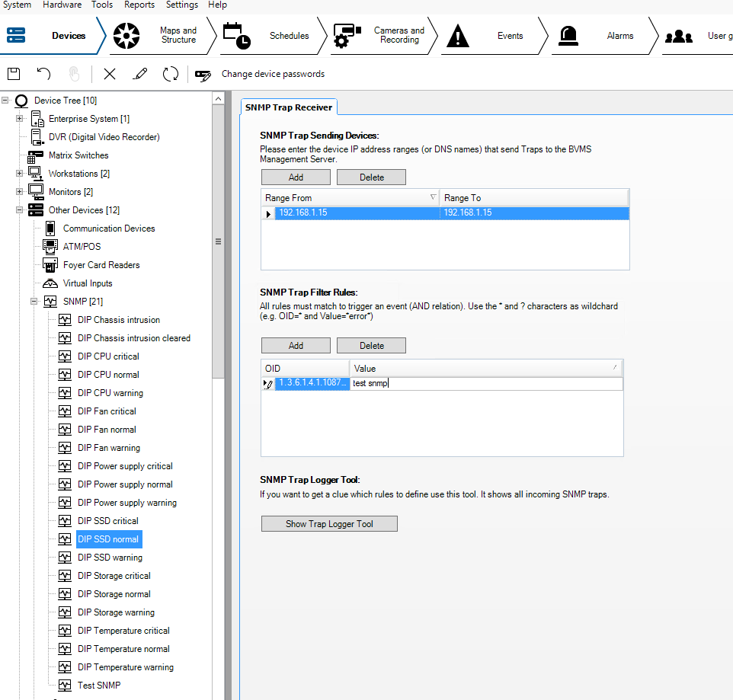Select DIP Temperature critical in device tree

(123, 631)
